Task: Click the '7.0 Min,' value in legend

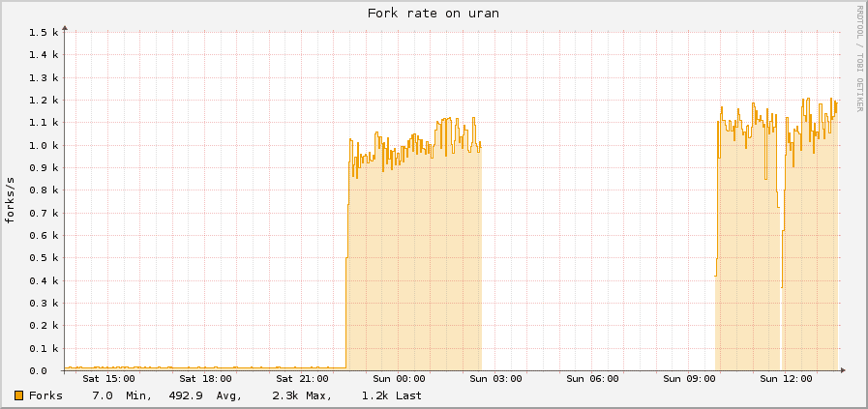Action: tap(122, 395)
